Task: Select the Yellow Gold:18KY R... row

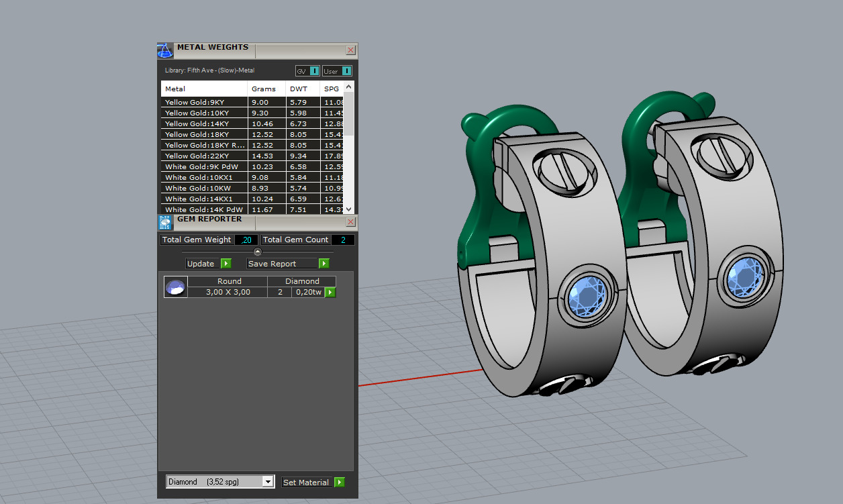Action: 253,145
